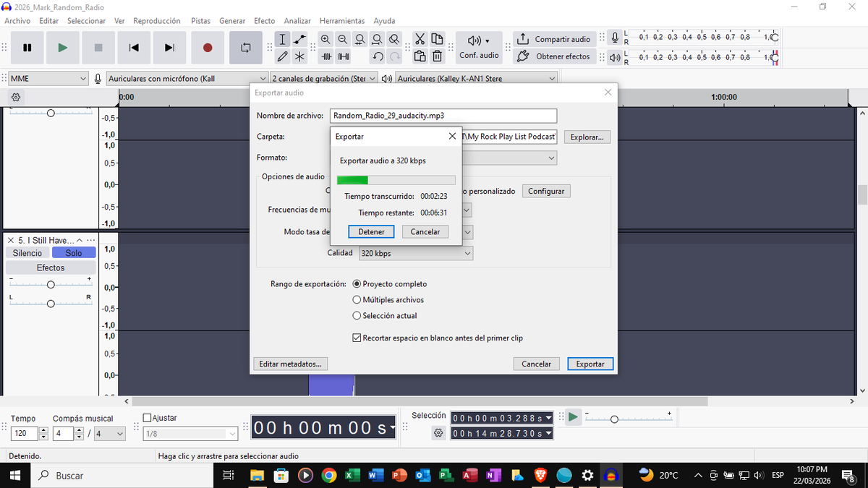Activate the Multi-tool
868x488 pixels.
pyautogui.click(x=299, y=56)
